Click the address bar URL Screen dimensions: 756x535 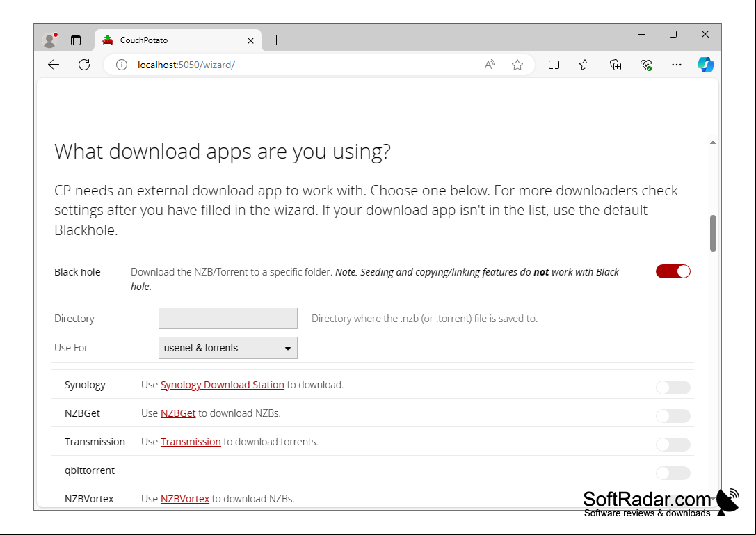186,65
